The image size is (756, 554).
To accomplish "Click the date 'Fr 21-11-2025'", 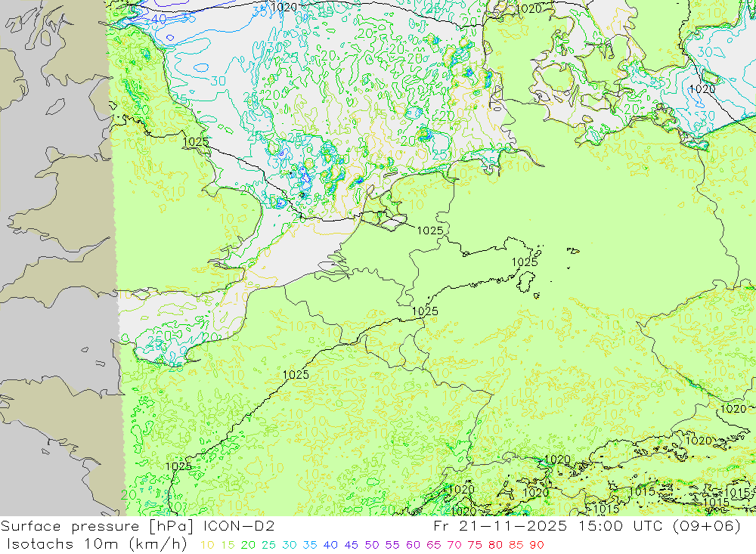I will [500, 525].
